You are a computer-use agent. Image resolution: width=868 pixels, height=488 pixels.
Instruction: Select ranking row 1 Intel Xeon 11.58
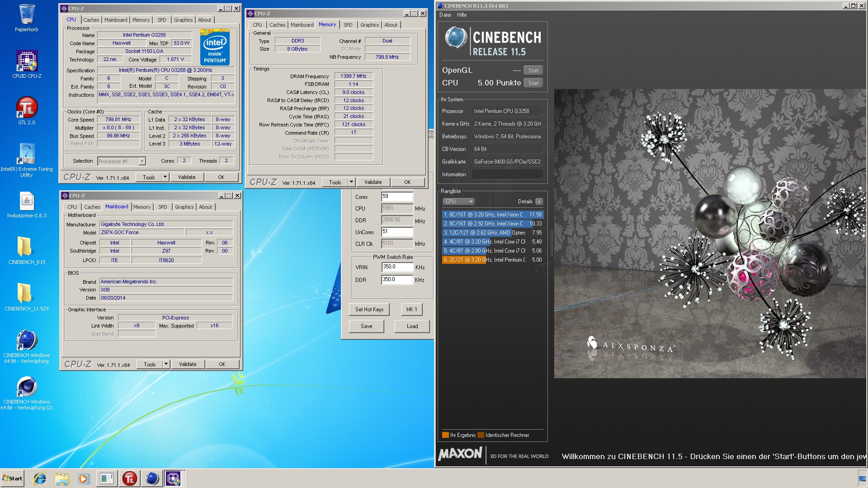[493, 215]
